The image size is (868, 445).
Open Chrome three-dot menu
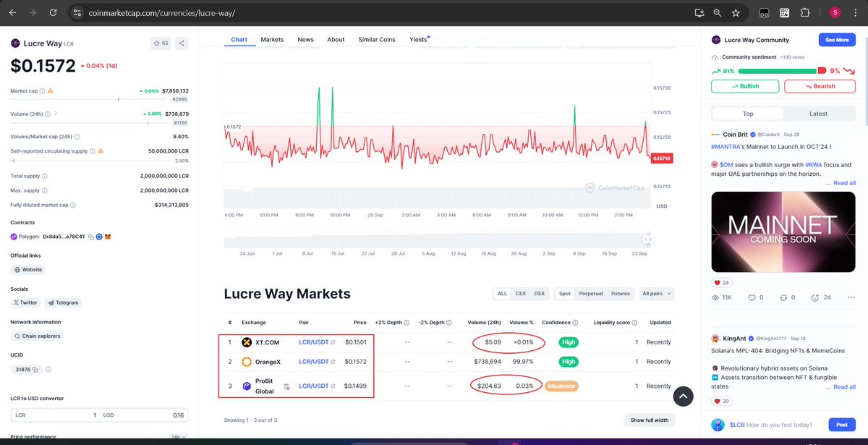point(856,13)
